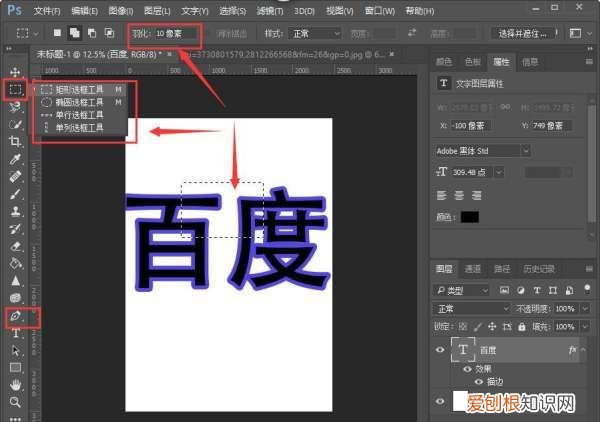Select the Move tool
600x422 pixels.
click(x=15, y=72)
